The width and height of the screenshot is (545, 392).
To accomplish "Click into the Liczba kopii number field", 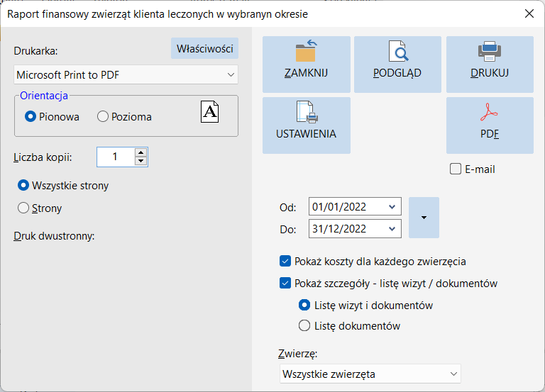I will pyautogui.click(x=116, y=157).
